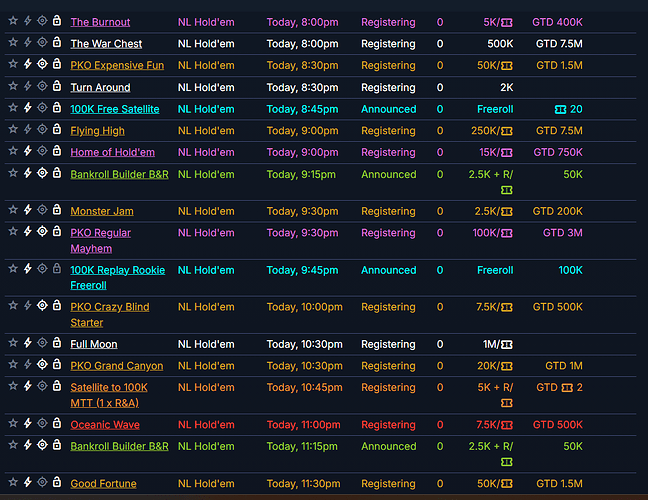Viewport: 648px width, 500px height.
Task: Click ticket icon in Full Moon buy-in
Action: pyautogui.click(x=507, y=345)
